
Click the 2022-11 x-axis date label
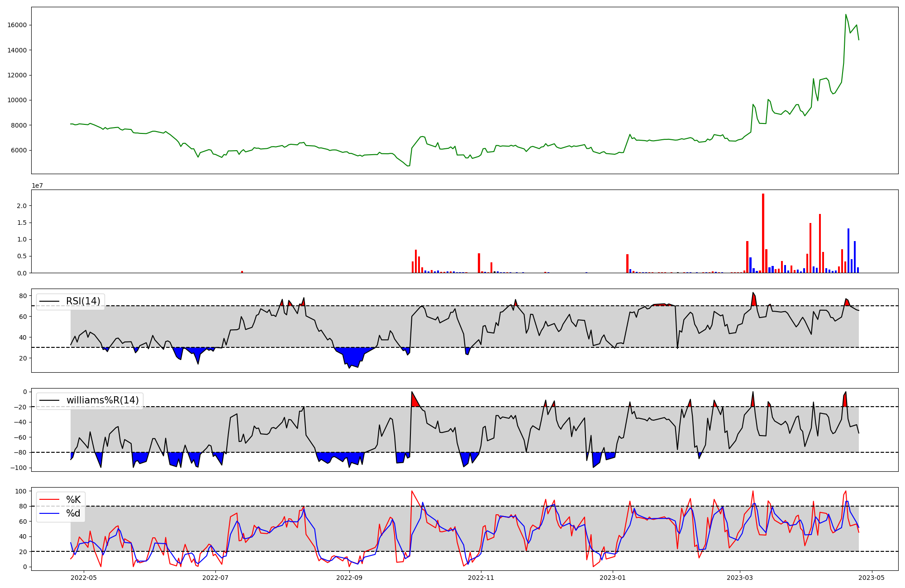pyautogui.click(x=481, y=578)
